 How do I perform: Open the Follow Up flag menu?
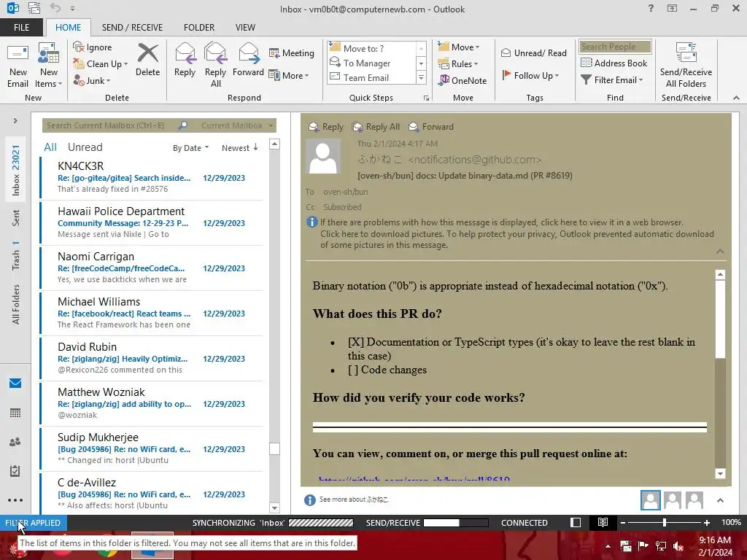pyautogui.click(x=531, y=75)
